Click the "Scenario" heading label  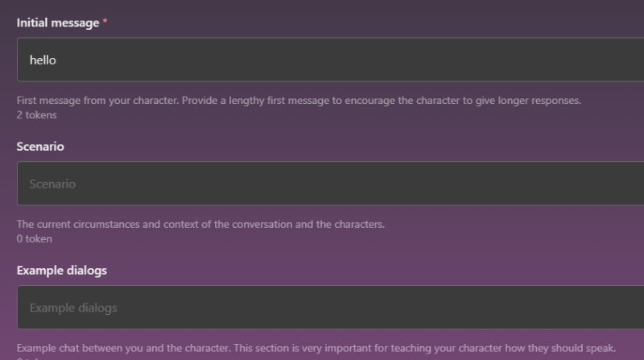click(40, 147)
